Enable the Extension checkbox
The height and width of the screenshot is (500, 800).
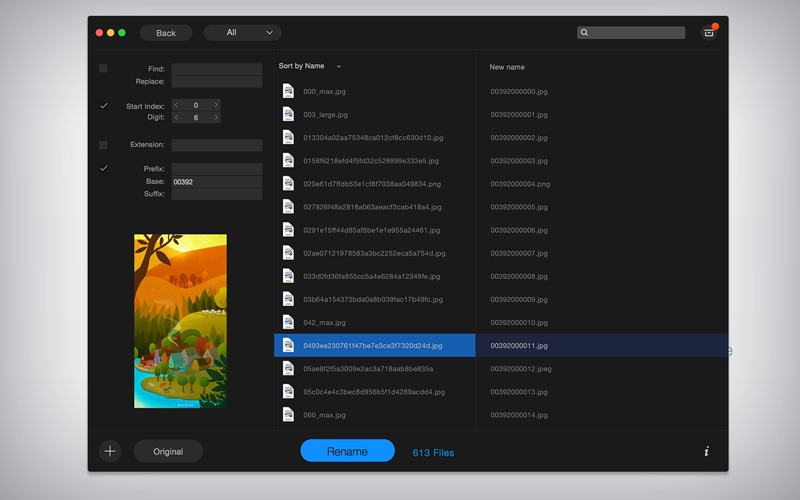point(103,145)
